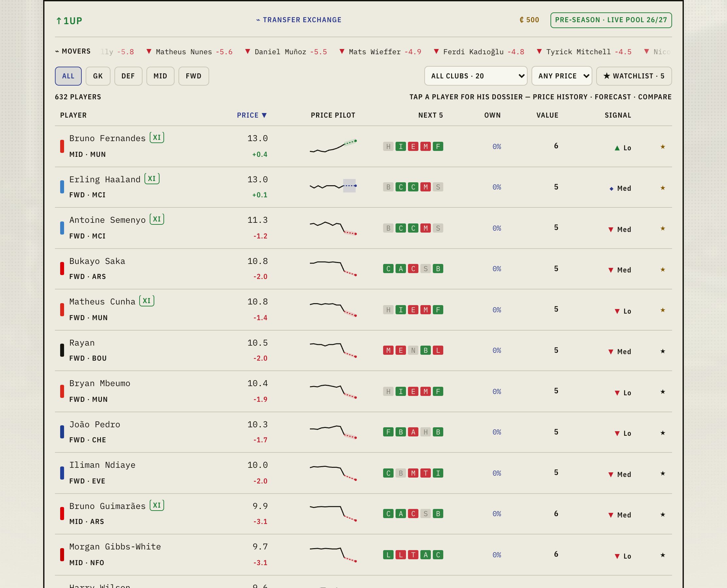
Task: Open Bryan Mbeumo player dossier
Action: click(x=363, y=392)
